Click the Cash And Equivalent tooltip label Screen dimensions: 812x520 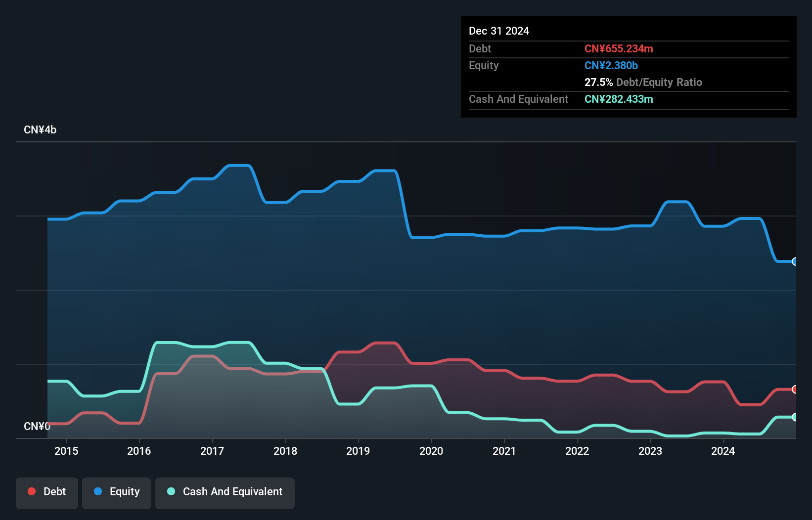point(518,99)
